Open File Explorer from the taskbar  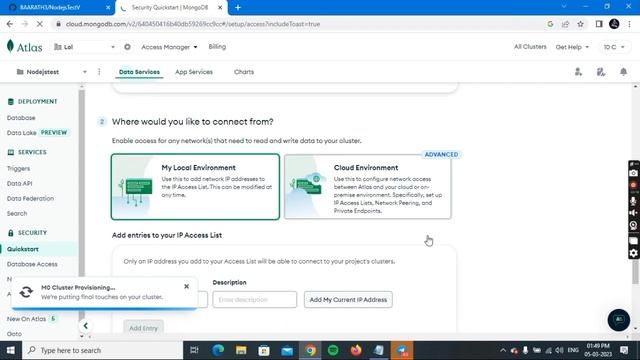[x=241, y=350]
